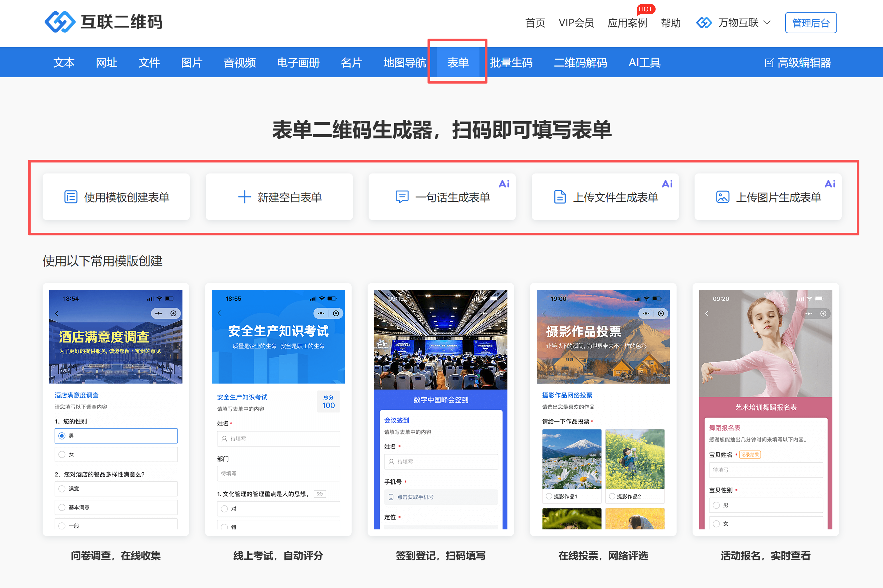Click the picture icon for 上传图片生成表单
The image size is (883, 588).
(x=723, y=197)
